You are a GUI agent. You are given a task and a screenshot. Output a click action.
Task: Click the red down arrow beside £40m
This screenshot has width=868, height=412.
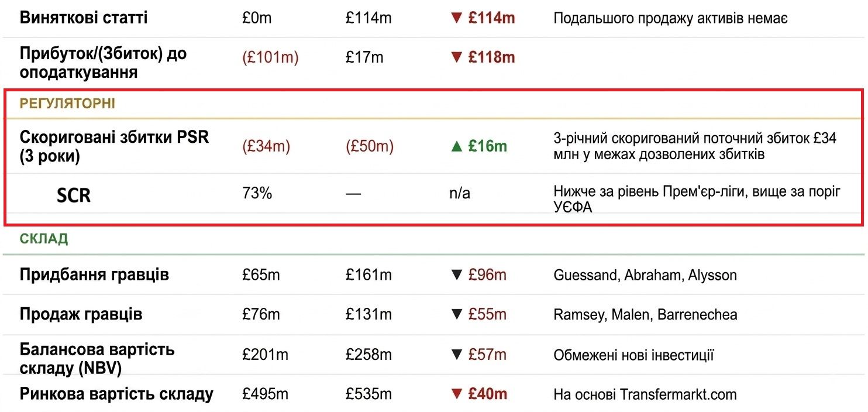coord(456,394)
